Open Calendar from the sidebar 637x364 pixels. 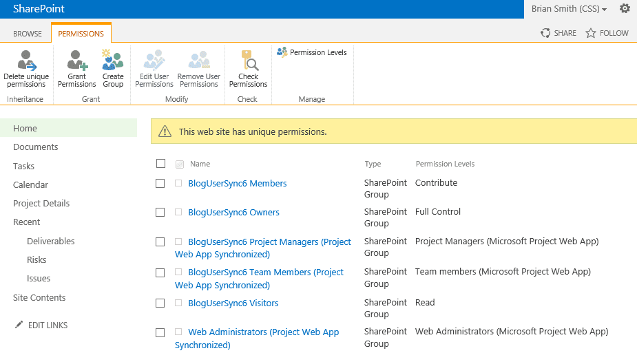[x=30, y=184]
